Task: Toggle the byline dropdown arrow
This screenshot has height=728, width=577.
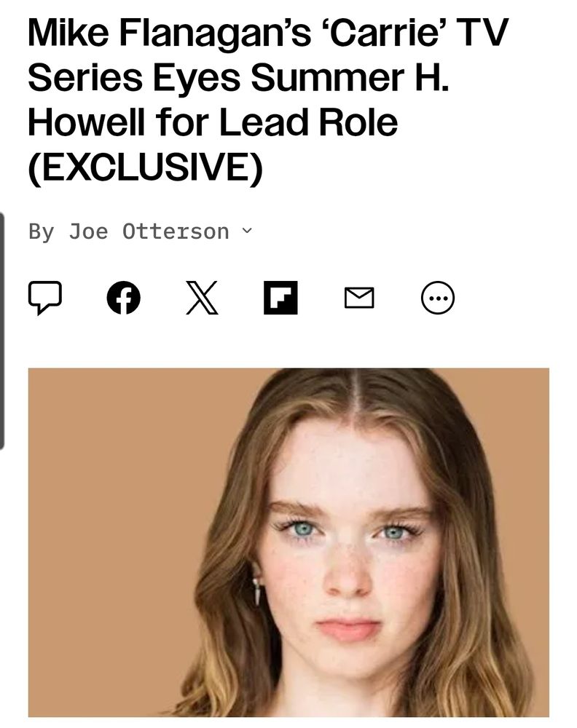Action: point(248,231)
